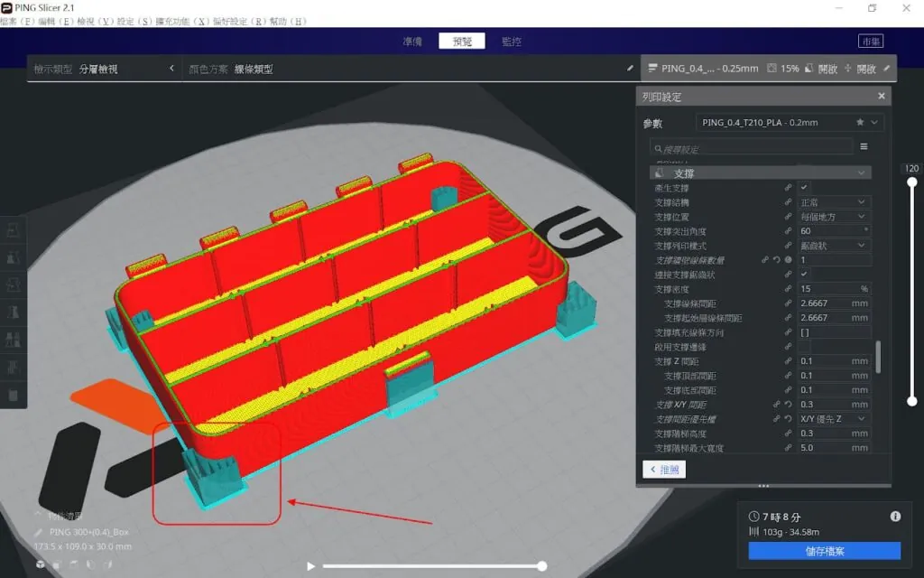Viewport: 924px width, 578px height.
Task: Open the 設定 (S) menu
Action: click(x=134, y=22)
